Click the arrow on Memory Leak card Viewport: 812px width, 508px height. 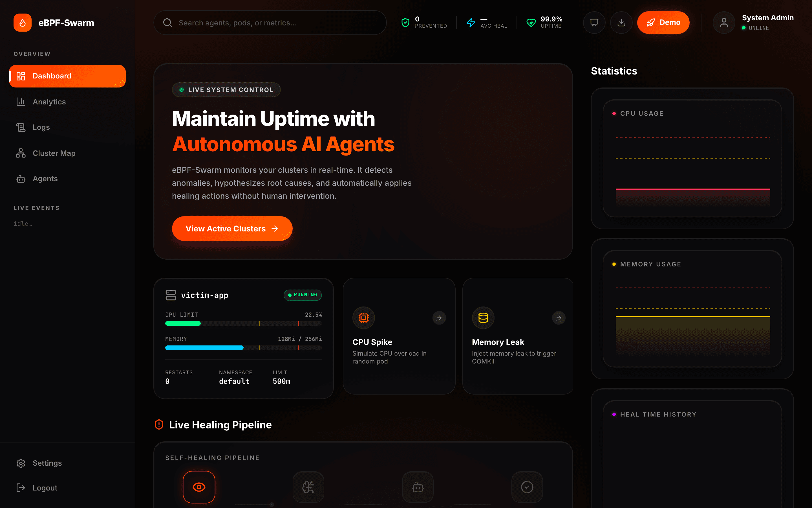559,318
